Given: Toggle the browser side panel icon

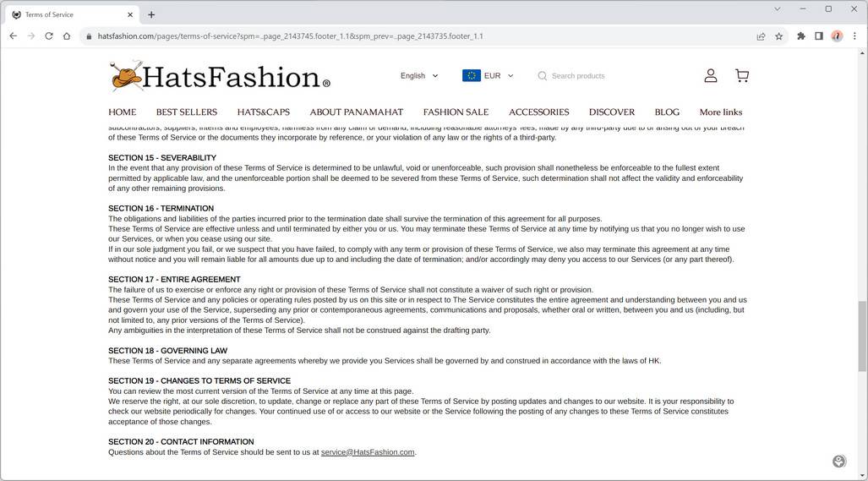Looking at the screenshot, I should coord(819,36).
